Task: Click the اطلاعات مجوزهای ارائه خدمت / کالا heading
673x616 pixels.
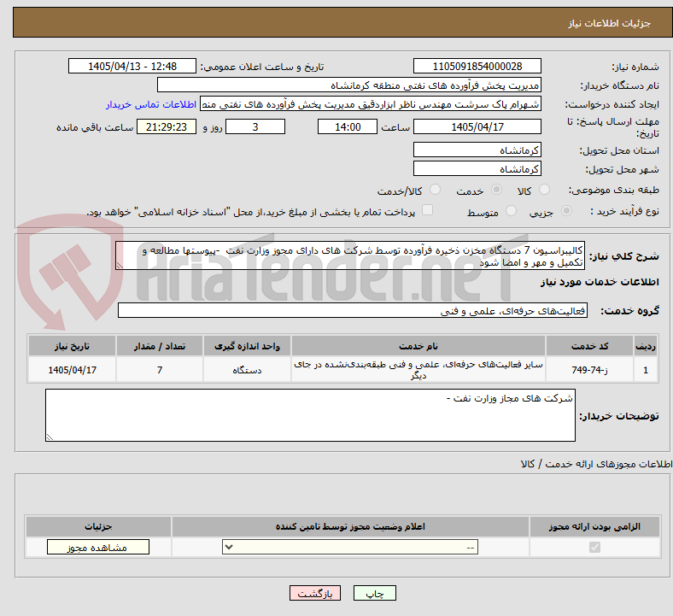Action: click(x=597, y=464)
